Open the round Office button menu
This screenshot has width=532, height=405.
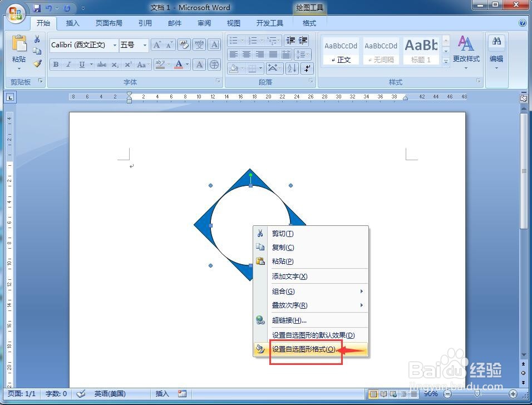[x=16, y=13]
